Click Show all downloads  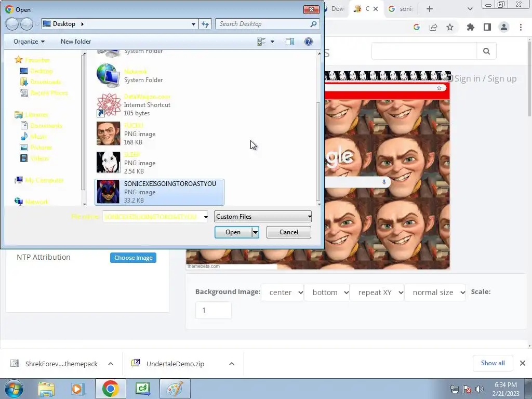click(x=493, y=363)
